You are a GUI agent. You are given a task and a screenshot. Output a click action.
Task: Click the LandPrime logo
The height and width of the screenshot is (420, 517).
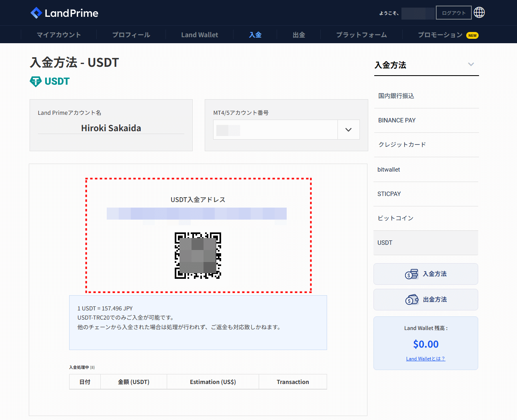pyautogui.click(x=64, y=13)
